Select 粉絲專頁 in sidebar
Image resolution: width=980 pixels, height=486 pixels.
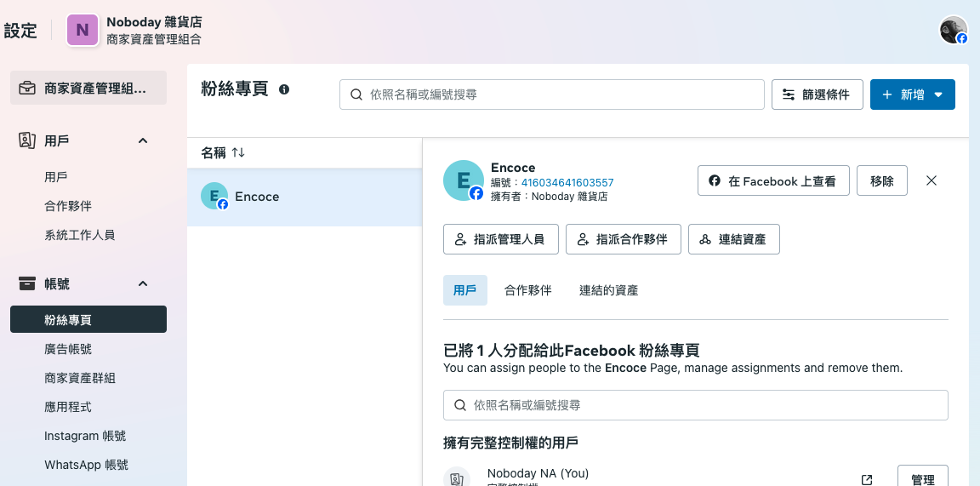[88, 320]
